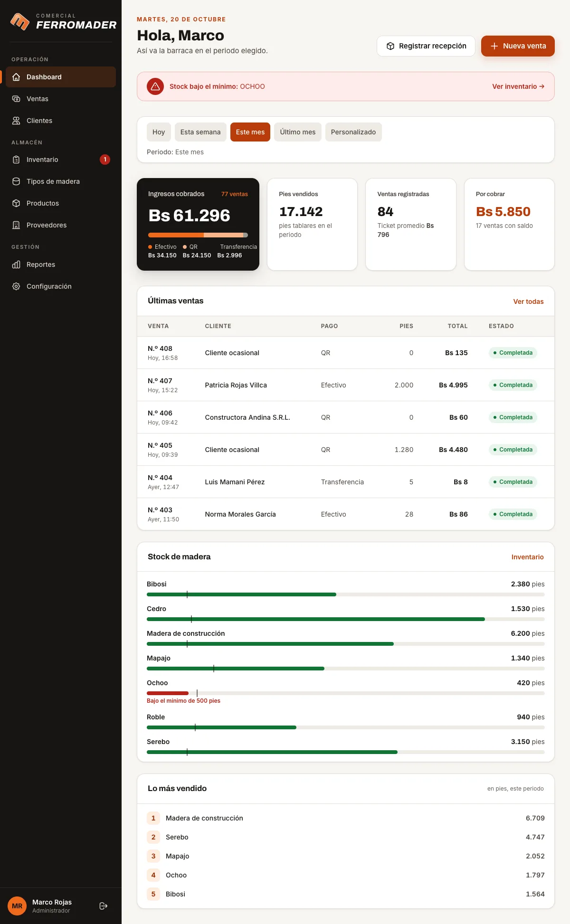570x924 pixels.
Task: Click the Ingresos cobrados payment breakdown bar
Action: (x=198, y=235)
